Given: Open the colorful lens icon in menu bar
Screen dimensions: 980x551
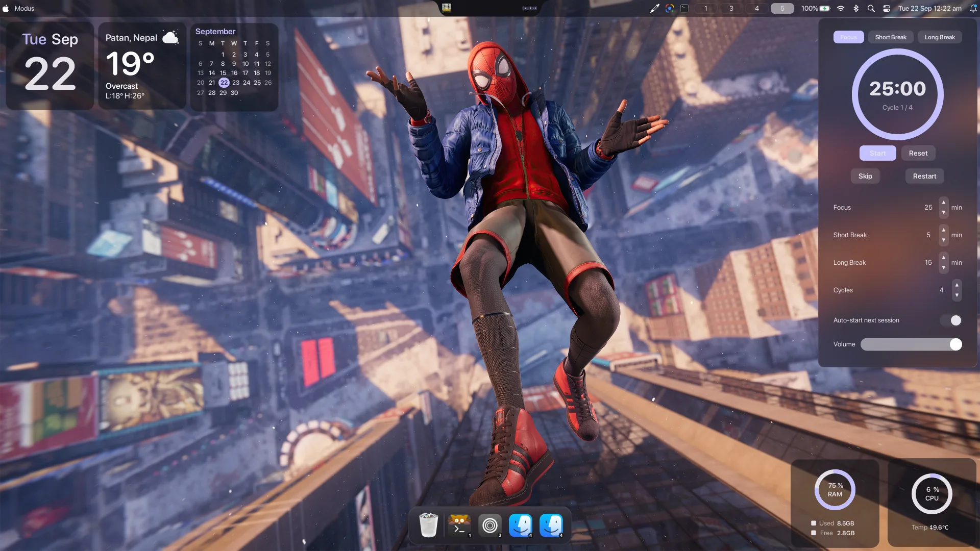Looking at the screenshot, I should pos(670,8).
